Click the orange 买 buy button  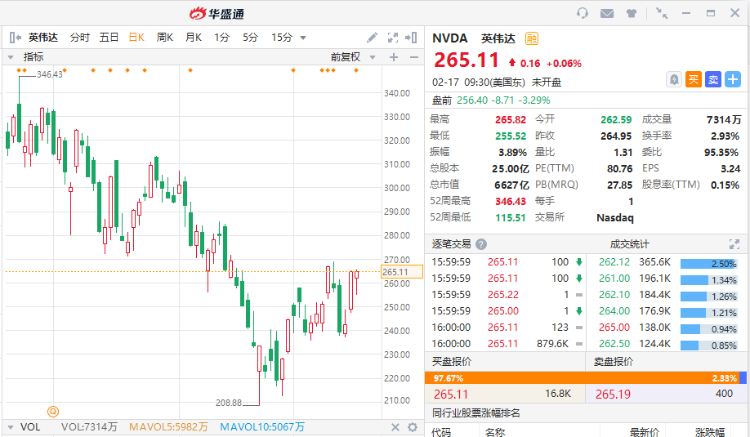pyautogui.click(x=693, y=79)
